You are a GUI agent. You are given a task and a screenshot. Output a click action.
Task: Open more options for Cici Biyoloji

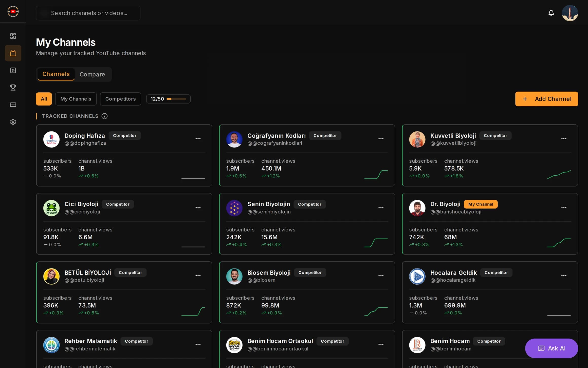pyautogui.click(x=198, y=207)
